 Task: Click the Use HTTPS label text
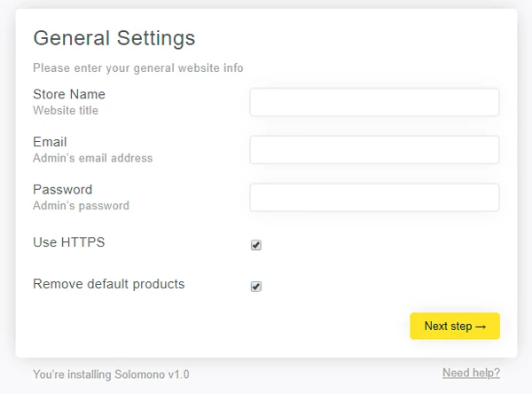coord(68,242)
